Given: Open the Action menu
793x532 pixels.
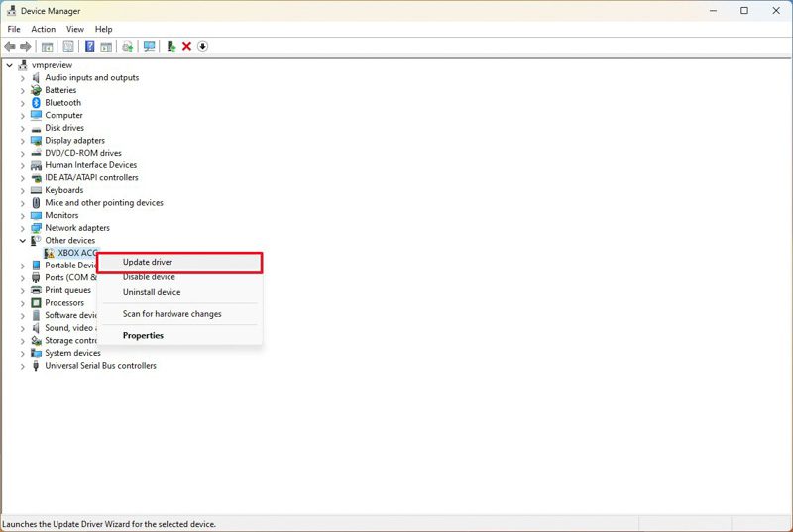Looking at the screenshot, I should (43, 29).
